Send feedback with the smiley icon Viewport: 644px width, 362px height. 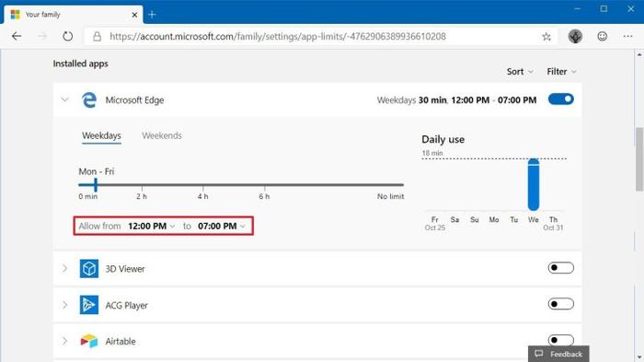point(602,36)
